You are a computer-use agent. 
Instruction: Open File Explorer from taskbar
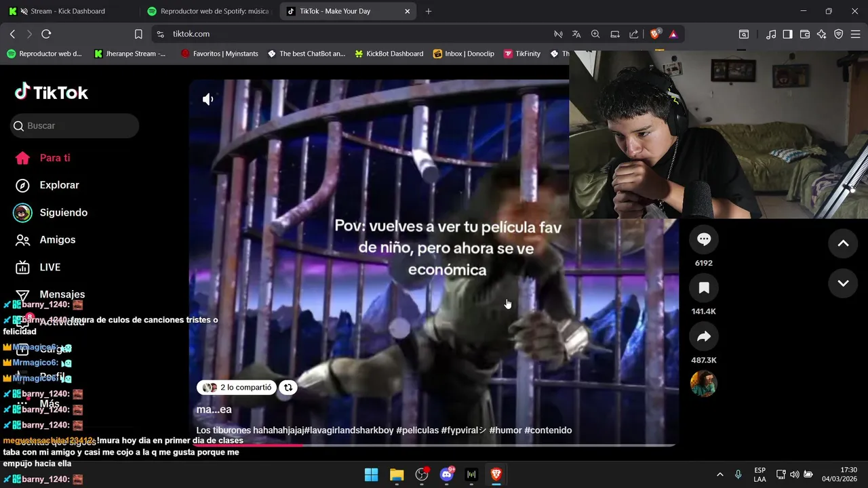397,474
